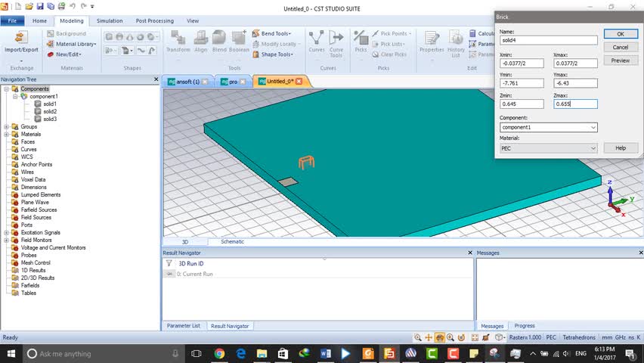Open the File menu
Screen dimensions: 644x363
(12, 20)
